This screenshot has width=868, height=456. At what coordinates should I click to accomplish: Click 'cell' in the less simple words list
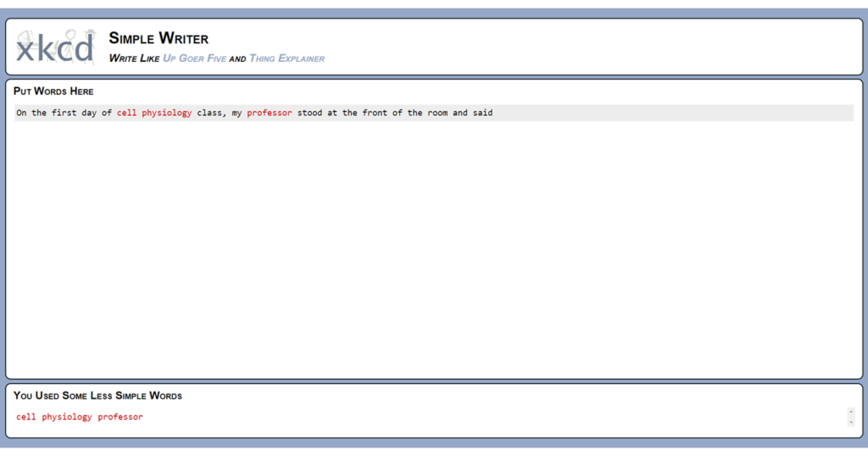click(x=25, y=417)
